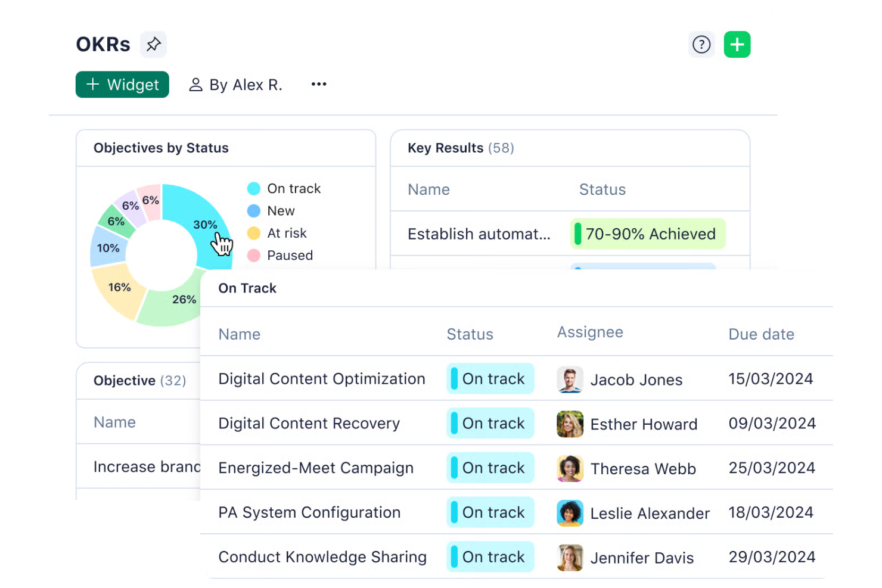The width and height of the screenshot is (882, 588).
Task: Open the ellipsis more options menu
Action: (319, 84)
